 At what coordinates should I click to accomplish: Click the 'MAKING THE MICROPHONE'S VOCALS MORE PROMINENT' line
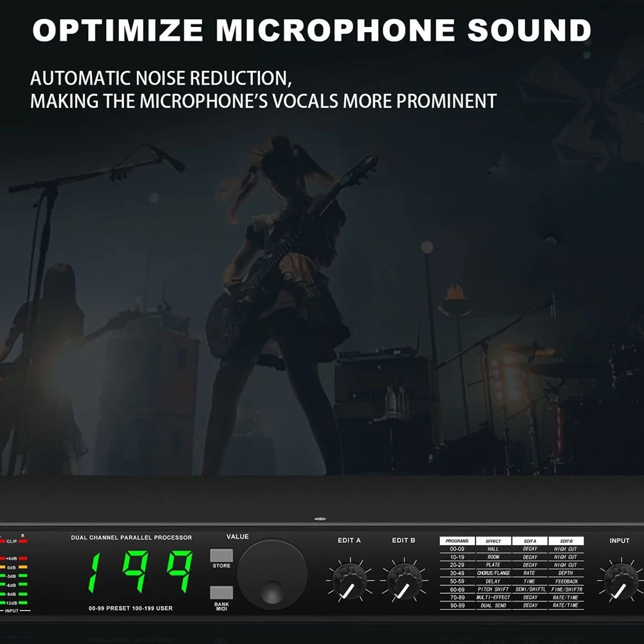coord(263,101)
